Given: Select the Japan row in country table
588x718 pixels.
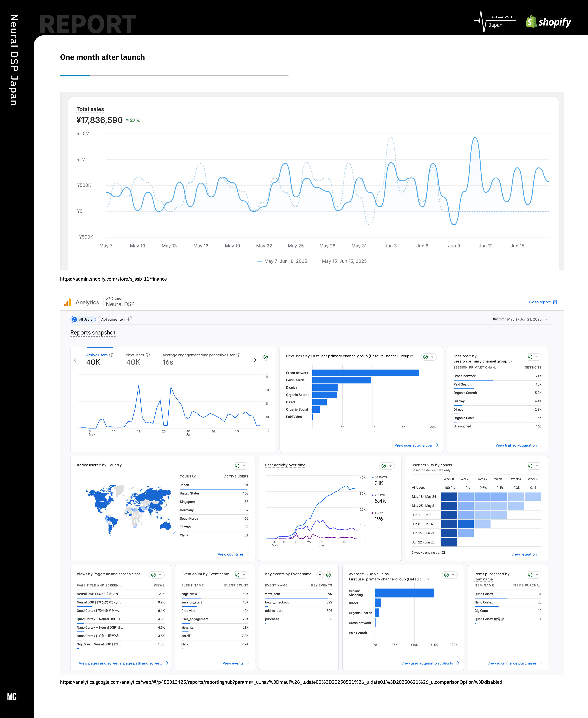Looking at the screenshot, I should (214, 485).
